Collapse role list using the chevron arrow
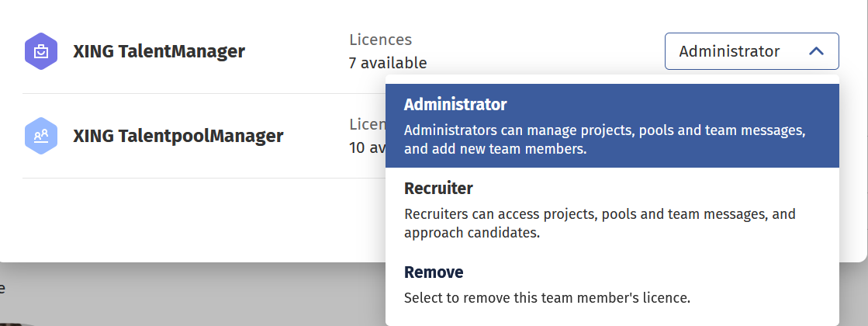This screenshot has height=326, width=868. [x=816, y=51]
